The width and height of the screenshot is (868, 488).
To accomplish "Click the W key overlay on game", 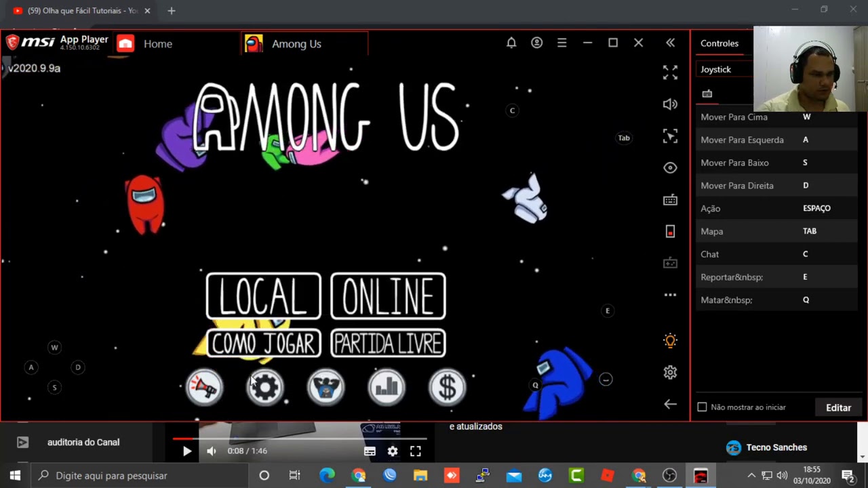I will click(x=54, y=347).
